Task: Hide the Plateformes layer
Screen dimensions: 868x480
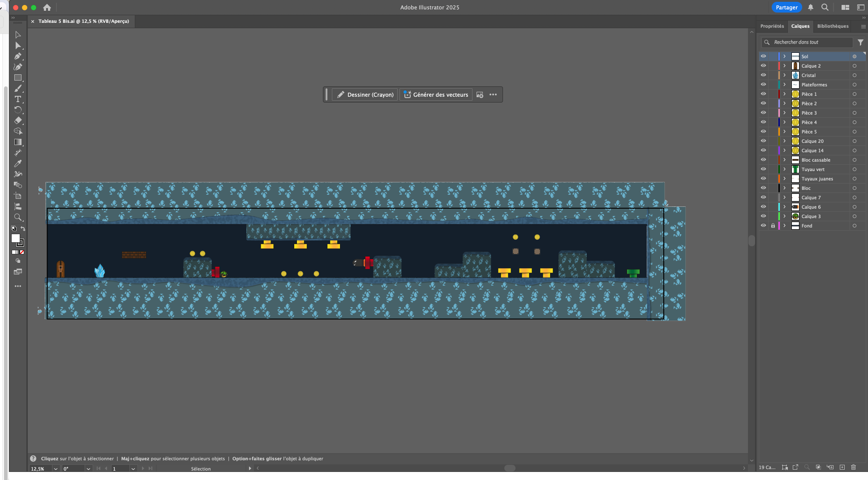Action: click(763, 85)
